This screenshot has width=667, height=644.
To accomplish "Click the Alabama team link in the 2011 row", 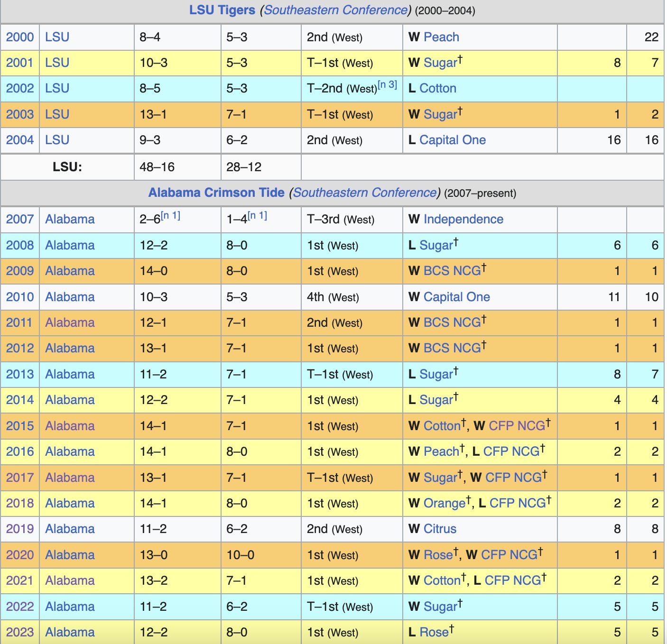I will [x=70, y=322].
